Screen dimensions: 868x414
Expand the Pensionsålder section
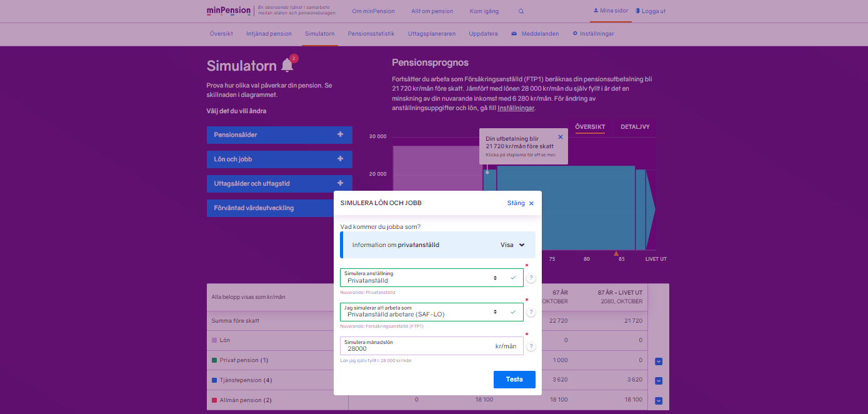[x=279, y=135]
